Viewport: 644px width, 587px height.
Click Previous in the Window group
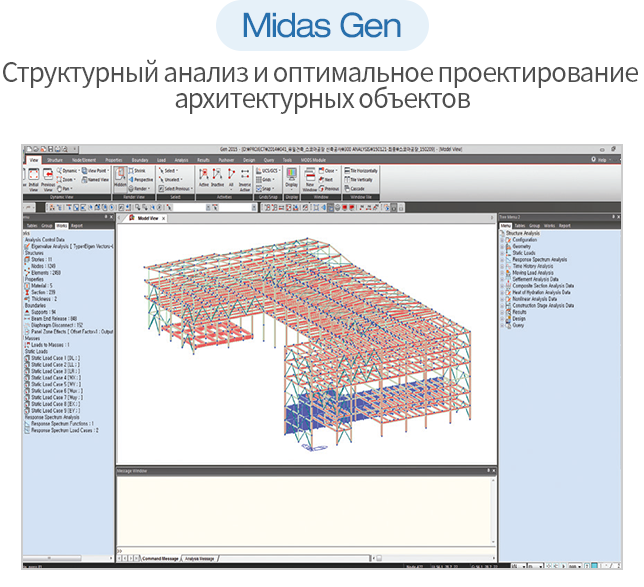click(x=329, y=189)
